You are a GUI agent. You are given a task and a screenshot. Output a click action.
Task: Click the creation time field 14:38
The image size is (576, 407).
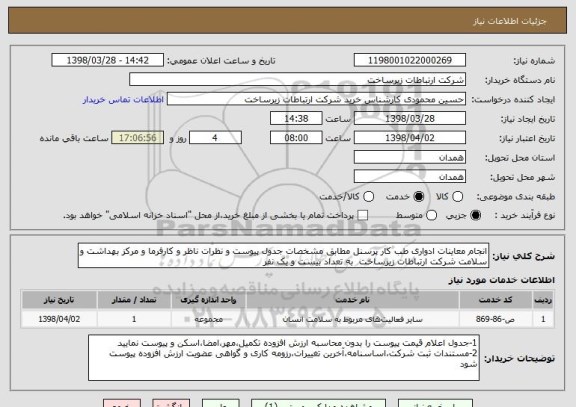pos(296,119)
